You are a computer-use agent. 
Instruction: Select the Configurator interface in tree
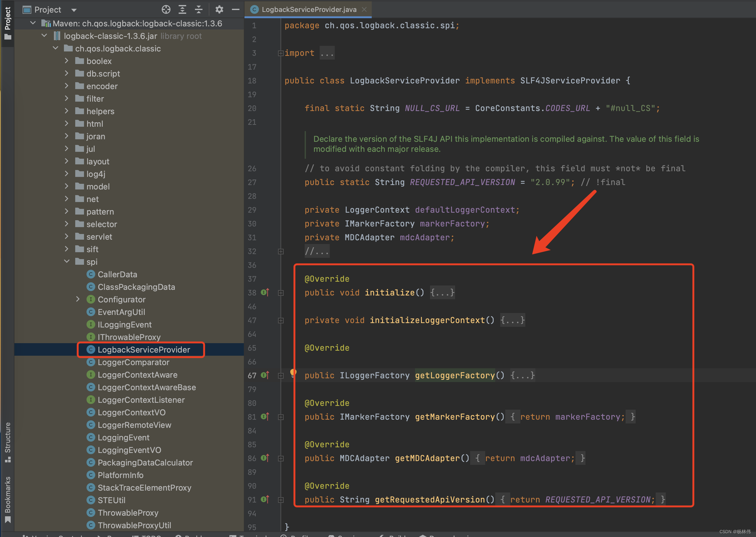coord(121,300)
